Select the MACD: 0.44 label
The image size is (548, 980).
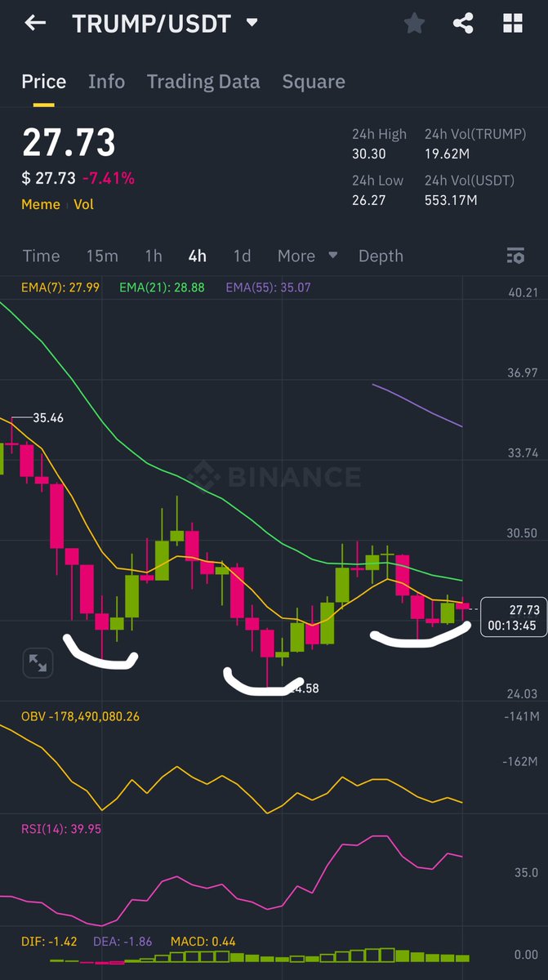coord(203,942)
